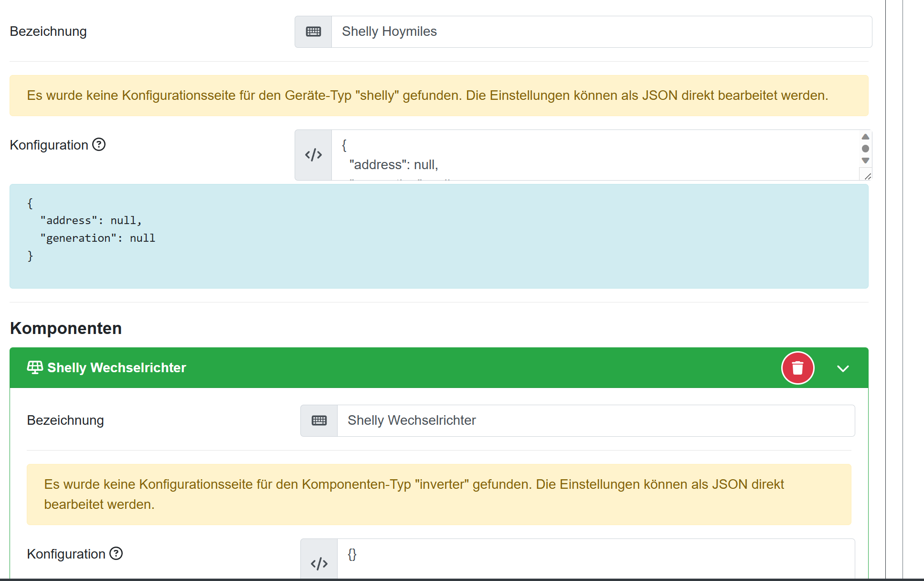Click keyboard icon beside Shelly Hoymiles field
The height and width of the screenshot is (581, 924).
(313, 32)
